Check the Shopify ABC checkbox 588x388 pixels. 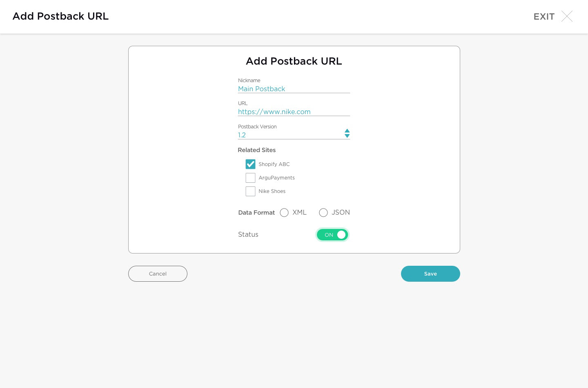(x=250, y=164)
